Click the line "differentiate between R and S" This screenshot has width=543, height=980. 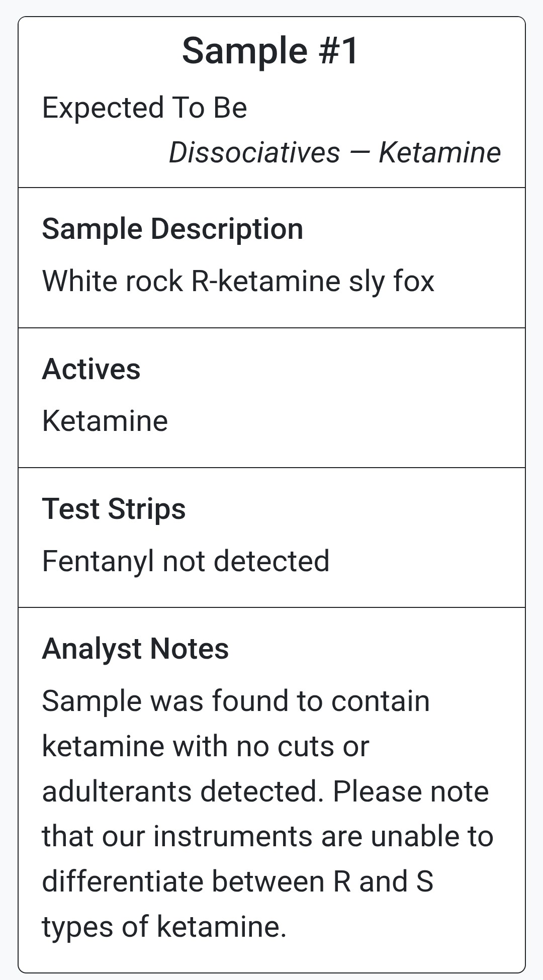coord(237,881)
